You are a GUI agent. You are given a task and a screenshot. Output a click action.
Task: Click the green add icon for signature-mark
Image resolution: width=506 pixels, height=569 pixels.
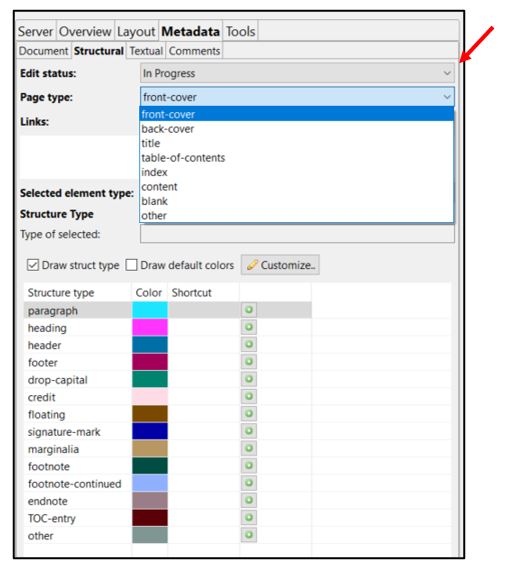click(x=249, y=431)
